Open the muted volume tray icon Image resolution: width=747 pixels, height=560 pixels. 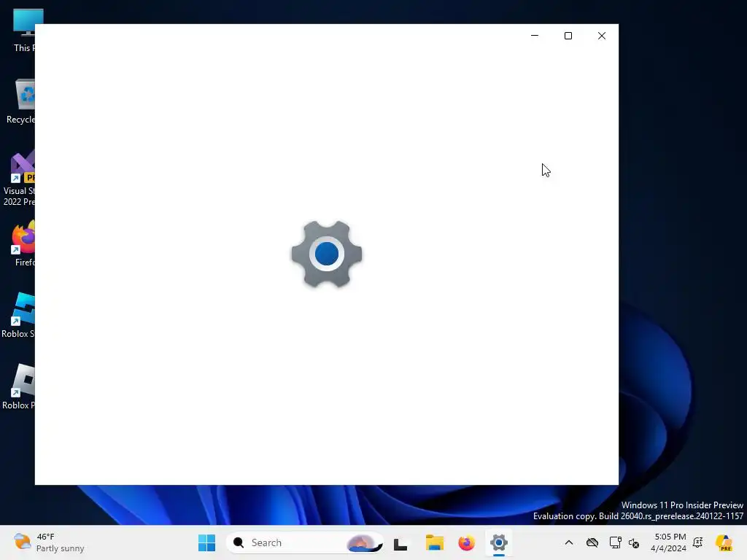coord(634,542)
